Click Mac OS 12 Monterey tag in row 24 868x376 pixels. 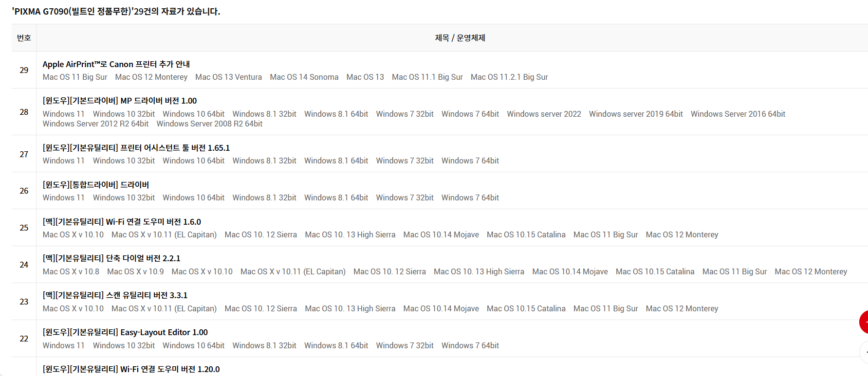click(x=811, y=271)
